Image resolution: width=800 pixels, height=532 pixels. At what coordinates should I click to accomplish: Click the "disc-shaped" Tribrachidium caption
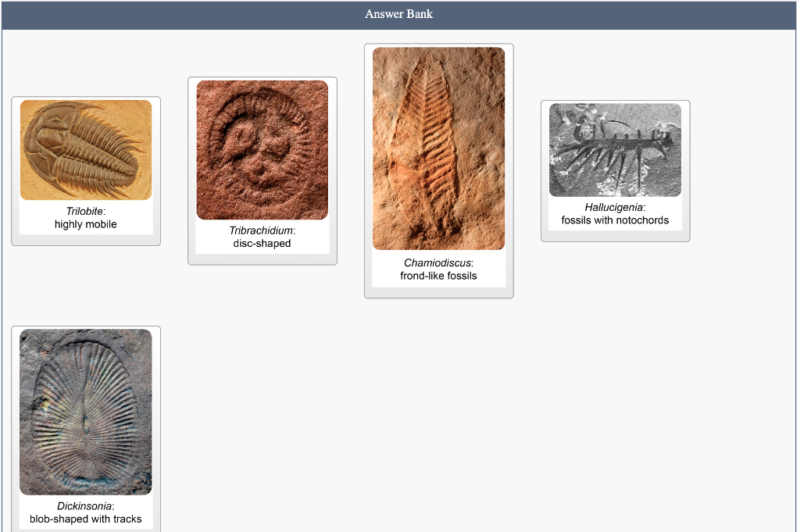[262, 243]
